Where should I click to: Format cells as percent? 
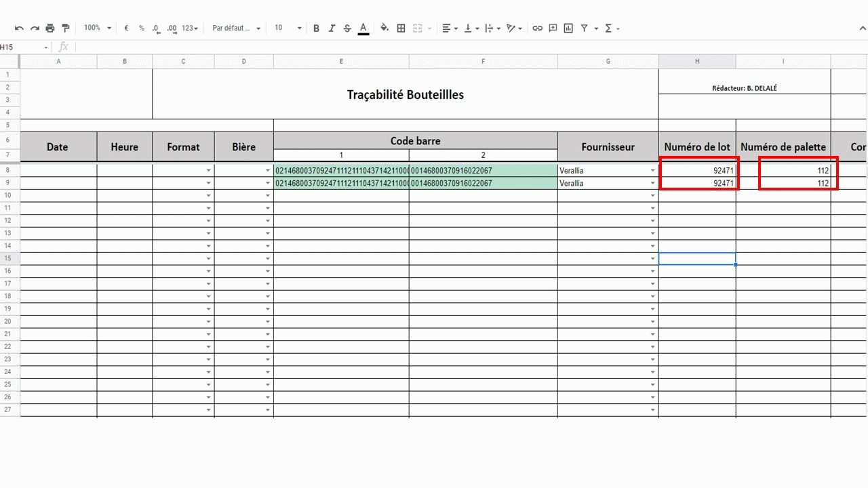pos(142,28)
